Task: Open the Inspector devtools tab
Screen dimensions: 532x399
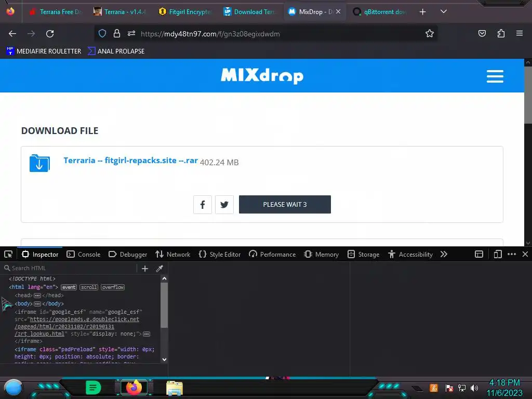Action: click(41, 254)
